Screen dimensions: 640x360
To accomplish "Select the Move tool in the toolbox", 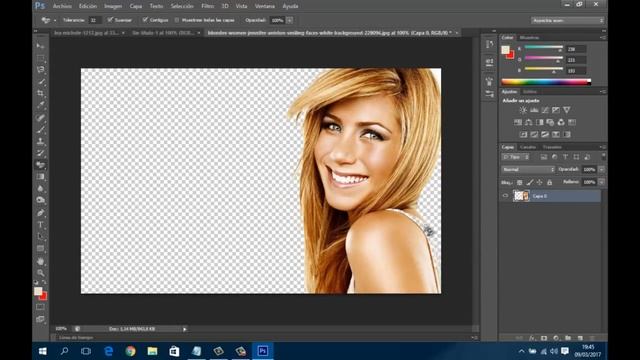I will pos(40,46).
